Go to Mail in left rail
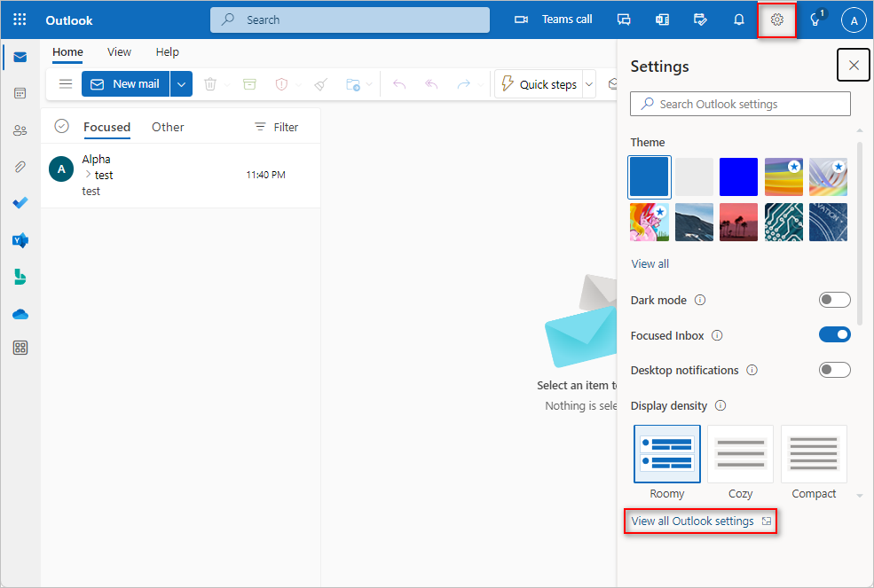The image size is (874, 588). (x=20, y=57)
